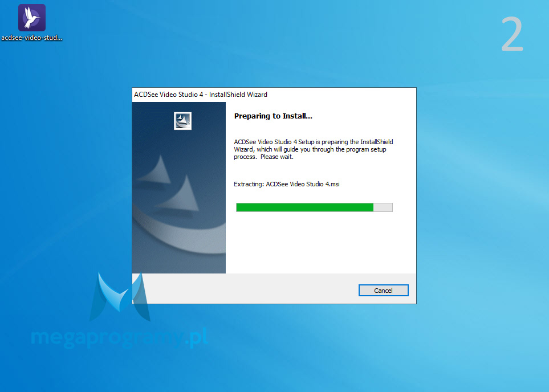Click the ACDSee Video Studio 4 title bar
The image size is (549, 392).
(x=274, y=95)
